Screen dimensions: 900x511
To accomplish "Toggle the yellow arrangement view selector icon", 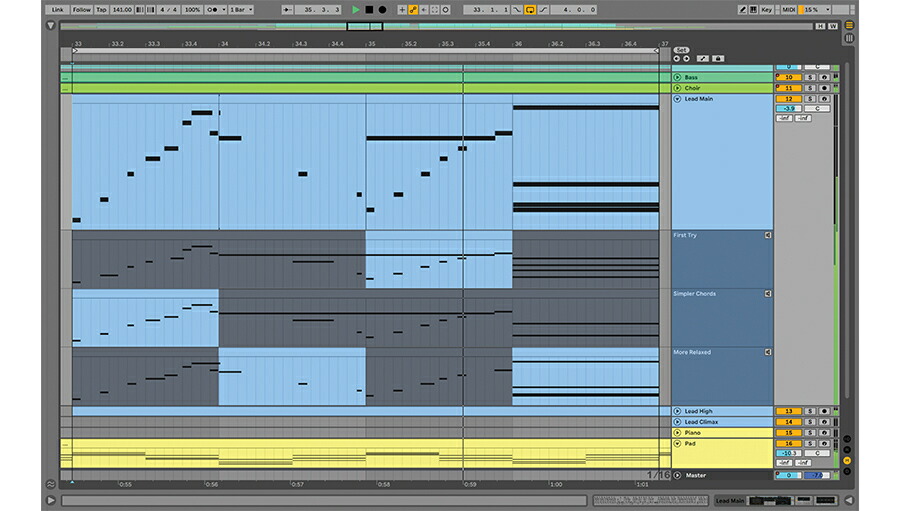I will click(849, 25).
